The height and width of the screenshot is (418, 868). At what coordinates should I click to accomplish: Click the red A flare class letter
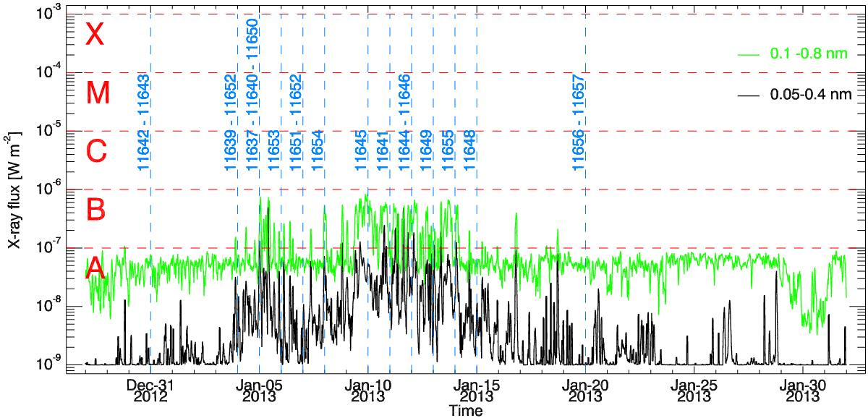[x=96, y=268]
